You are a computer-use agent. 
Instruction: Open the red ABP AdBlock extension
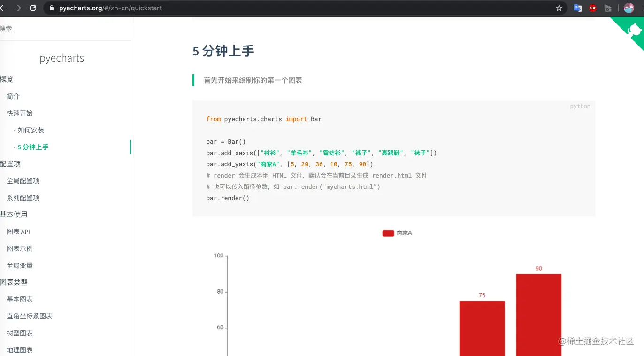(x=593, y=8)
